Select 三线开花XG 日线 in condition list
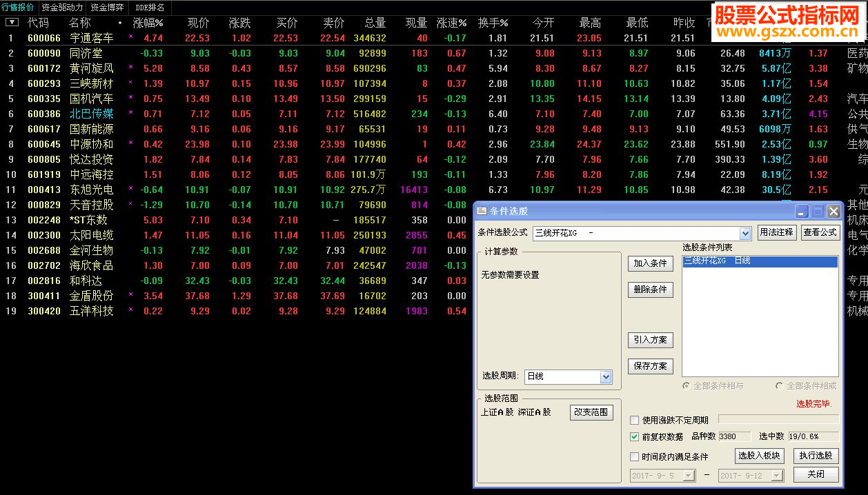The image size is (868, 495). [760, 261]
